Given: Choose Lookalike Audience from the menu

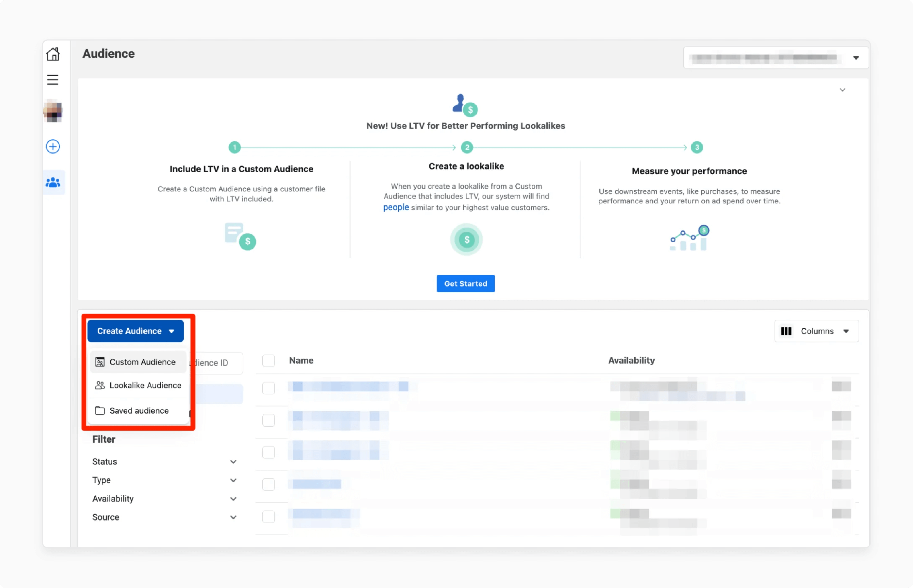Looking at the screenshot, I should pyautogui.click(x=138, y=386).
